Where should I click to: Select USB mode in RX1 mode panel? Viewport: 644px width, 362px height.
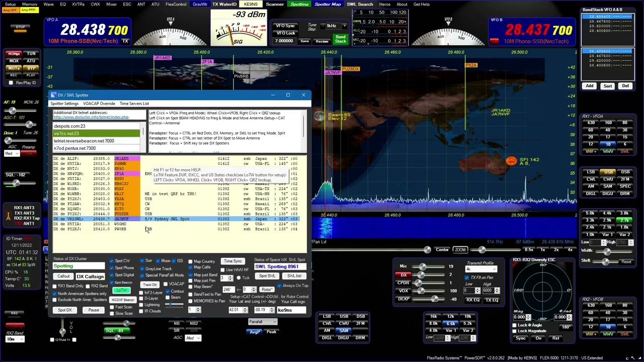pos(608,172)
